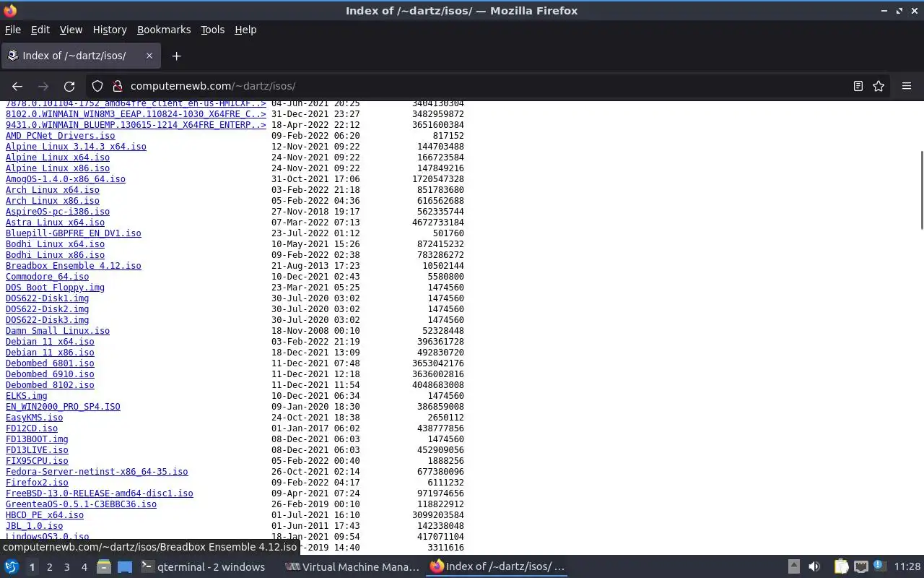Open the DOS622-Disk2.img link
This screenshot has width=924, height=578.
47,309
